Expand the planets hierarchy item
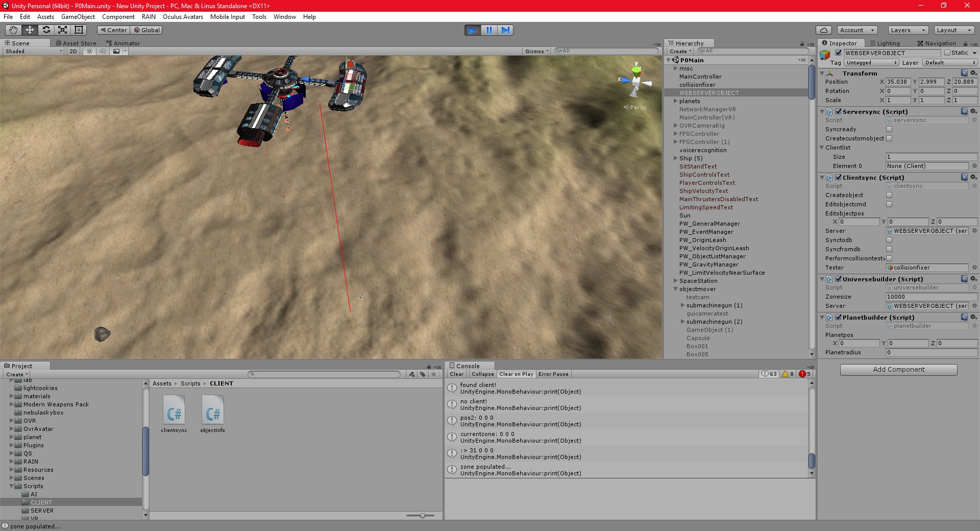This screenshot has height=531, width=980. pos(675,101)
